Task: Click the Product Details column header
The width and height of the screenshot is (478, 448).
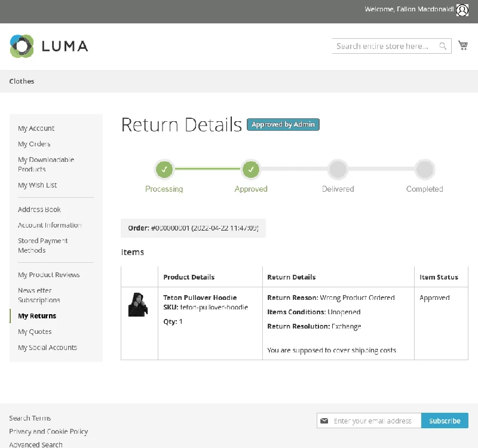Action: point(189,277)
